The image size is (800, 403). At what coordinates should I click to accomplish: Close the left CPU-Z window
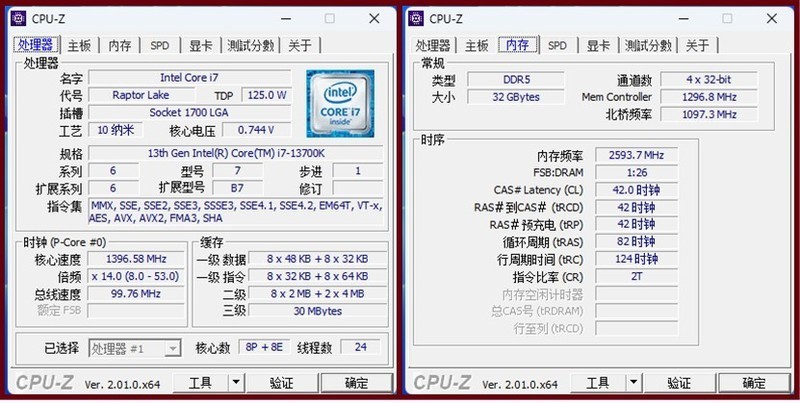[x=374, y=19]
